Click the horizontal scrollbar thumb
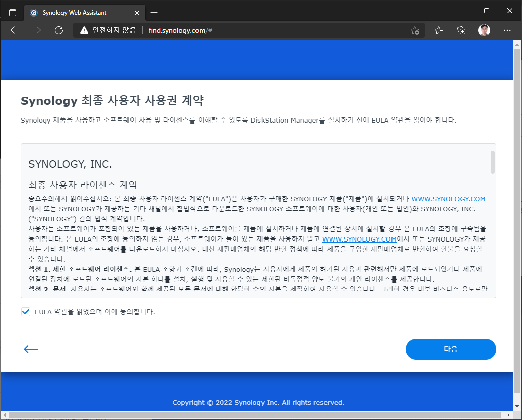Image resolution: width=522 pixels, height=420 pixels. click(254, 415)
